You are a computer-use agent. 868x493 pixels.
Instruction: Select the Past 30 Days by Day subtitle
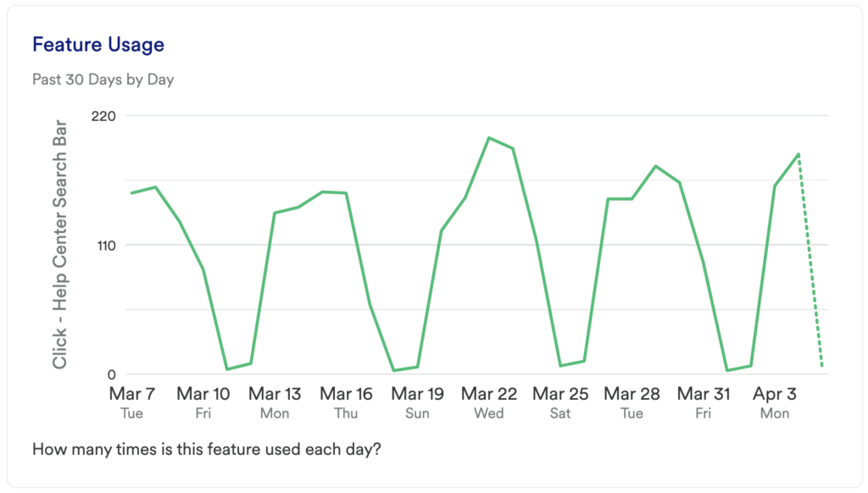pyautogui.click(x=103, y=80)
